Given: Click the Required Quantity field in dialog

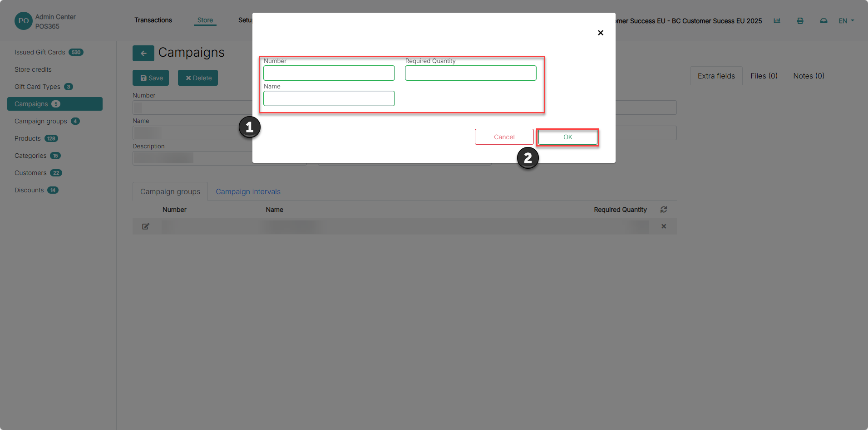Looking at the screenshot, I should (x=471, y=73).
